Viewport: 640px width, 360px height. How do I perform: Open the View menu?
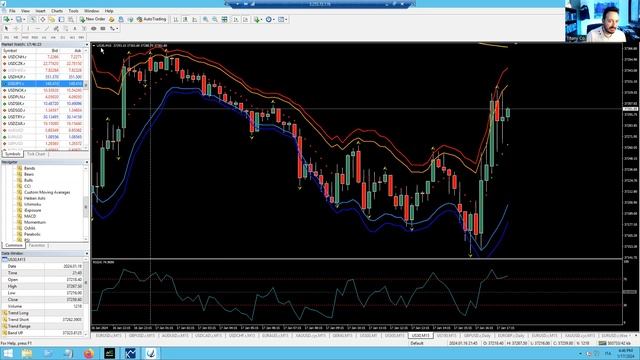pyautogui.click(x=25, y=11)
